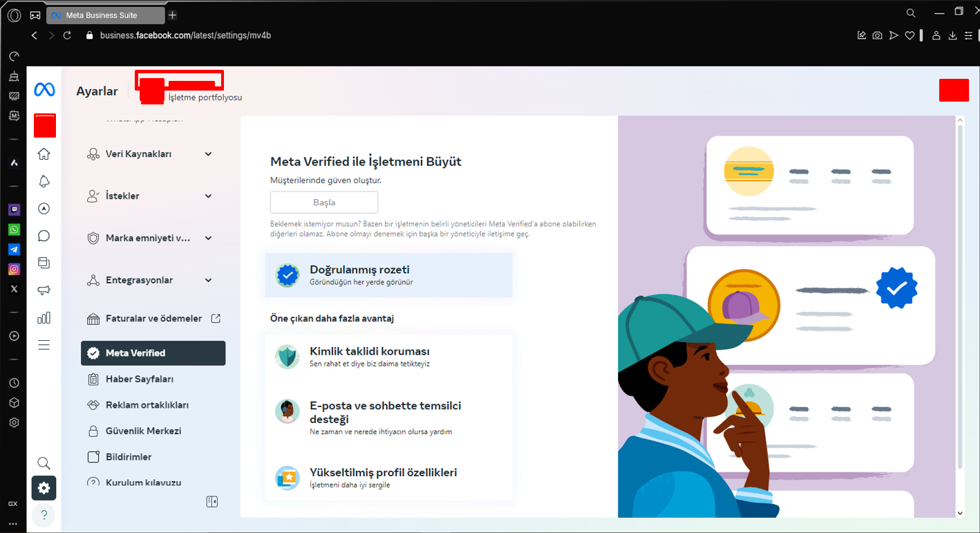Viewport: 980px width, 533px height.
Task: Open Güvenlik Merkezi settings
Action: click(x=153, y=431)
